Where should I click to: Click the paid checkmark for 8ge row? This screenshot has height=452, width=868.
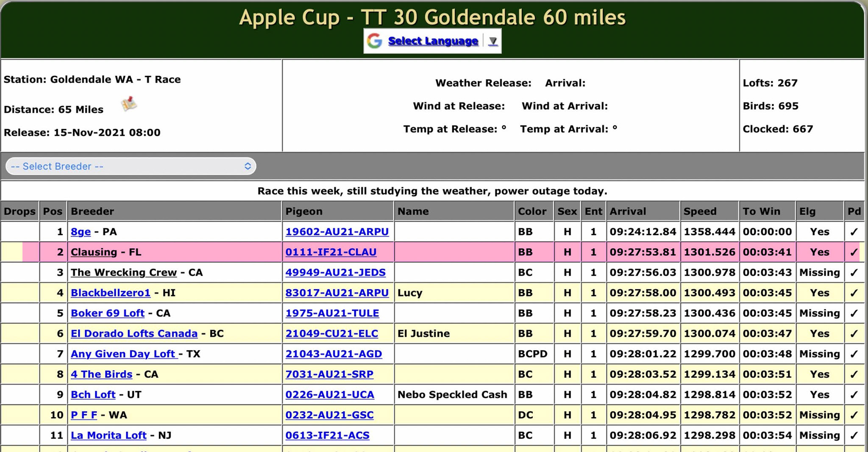854,232
